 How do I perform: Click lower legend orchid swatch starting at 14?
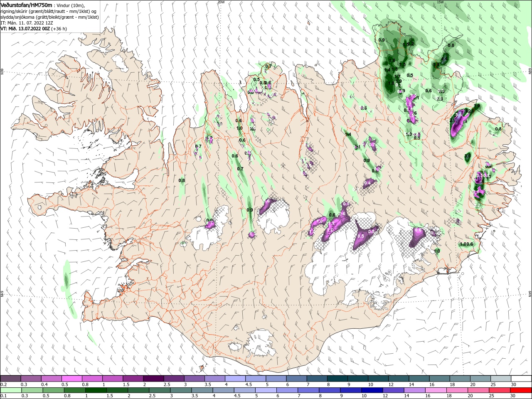tap(415, 390)
